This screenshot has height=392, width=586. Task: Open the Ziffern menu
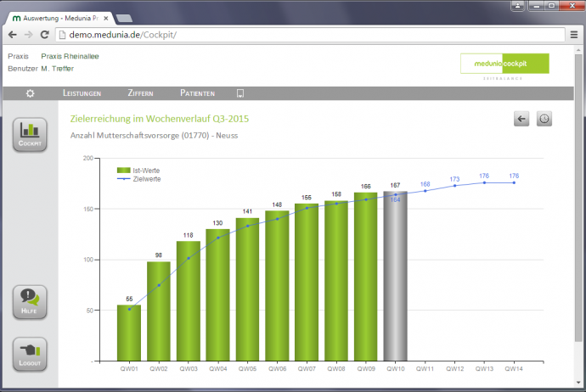(x=141, y=93)
